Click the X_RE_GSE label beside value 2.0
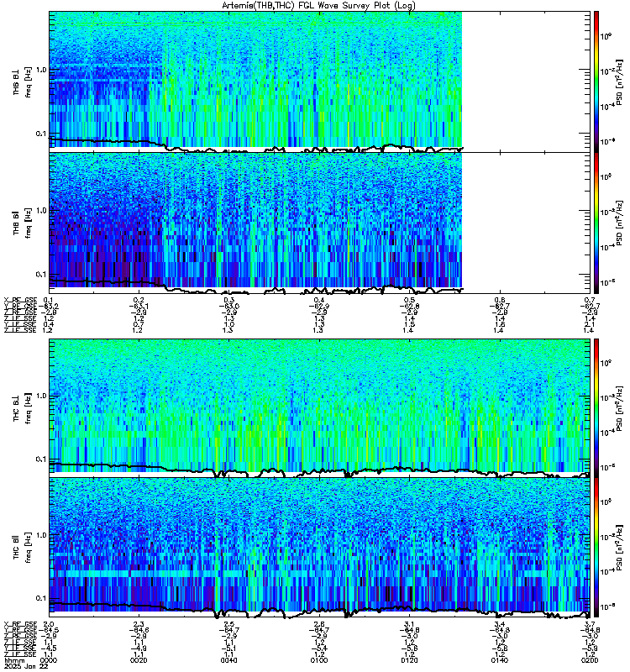 click(20, 624)
